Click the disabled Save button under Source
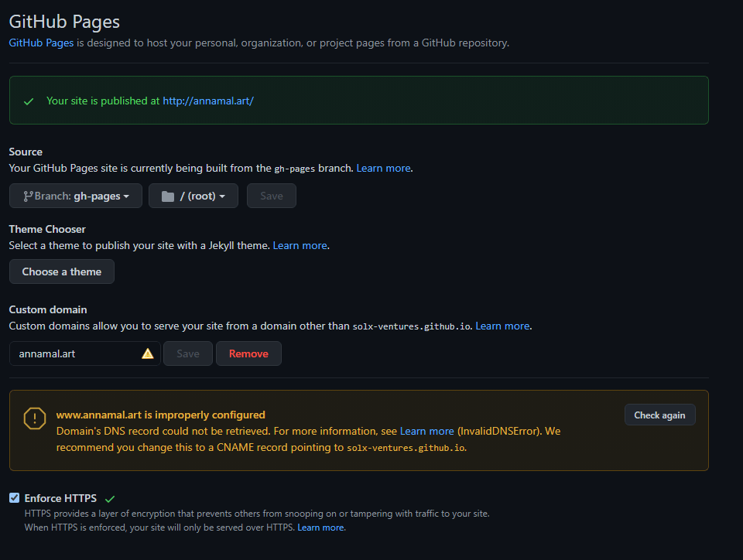Viewport: 743px width, 560px height. (272, 196)
